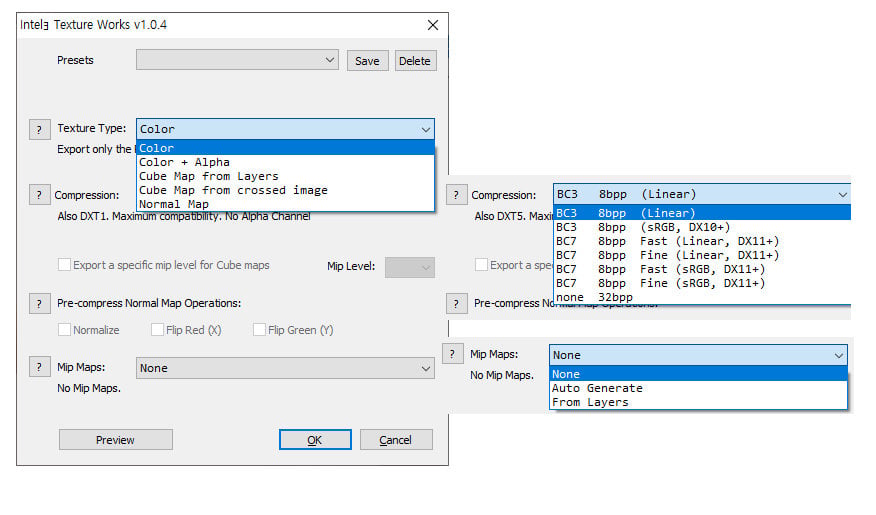Click help button next to open Mip Maps list
The width and height of the screenshot is (876, 515).
point(453,354)
